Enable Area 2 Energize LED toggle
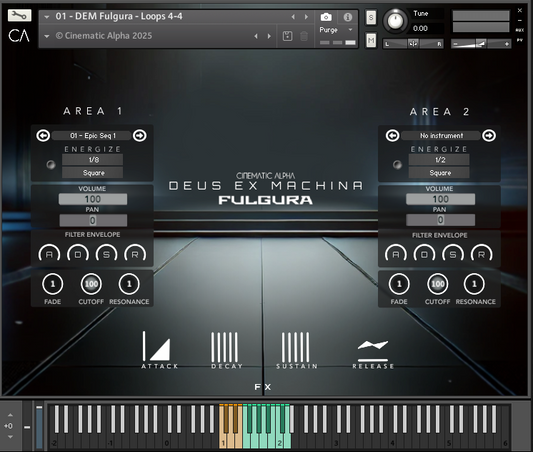The width and height of the screenshot is (533, 452). 397,165
